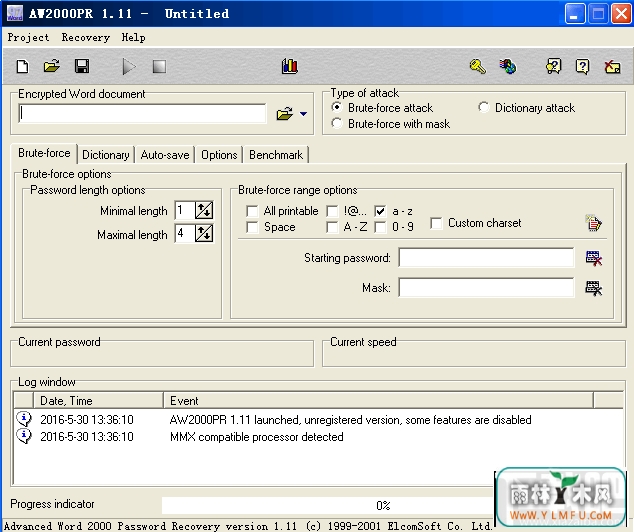Click the Event column header
Viewport: 634px width, 532px height.
point(378,401)
